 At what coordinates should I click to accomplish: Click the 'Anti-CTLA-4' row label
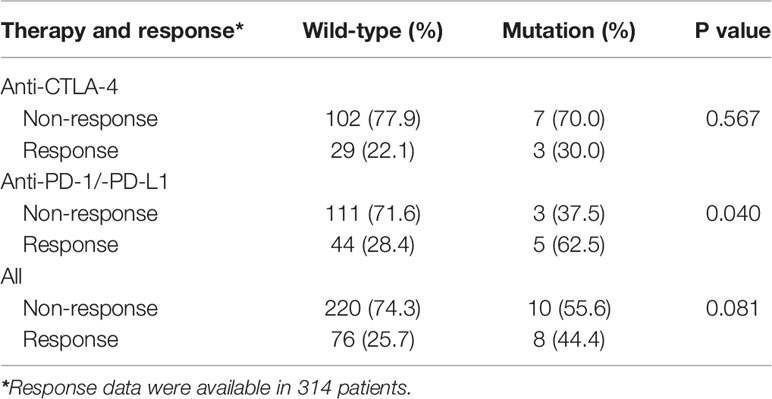63,88
